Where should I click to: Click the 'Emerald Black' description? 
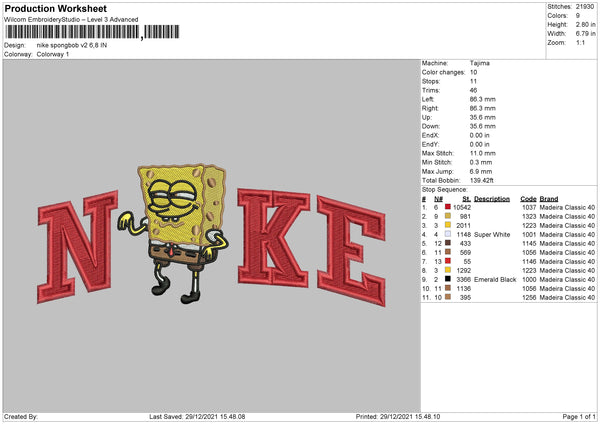point(495,279)
